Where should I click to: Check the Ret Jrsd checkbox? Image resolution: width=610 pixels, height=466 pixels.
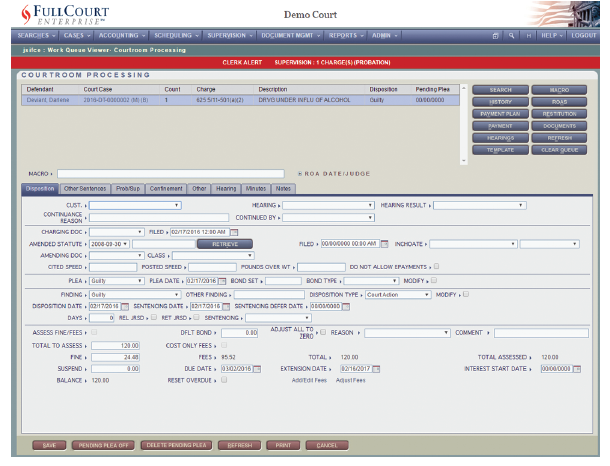click(x=196, y=317)
